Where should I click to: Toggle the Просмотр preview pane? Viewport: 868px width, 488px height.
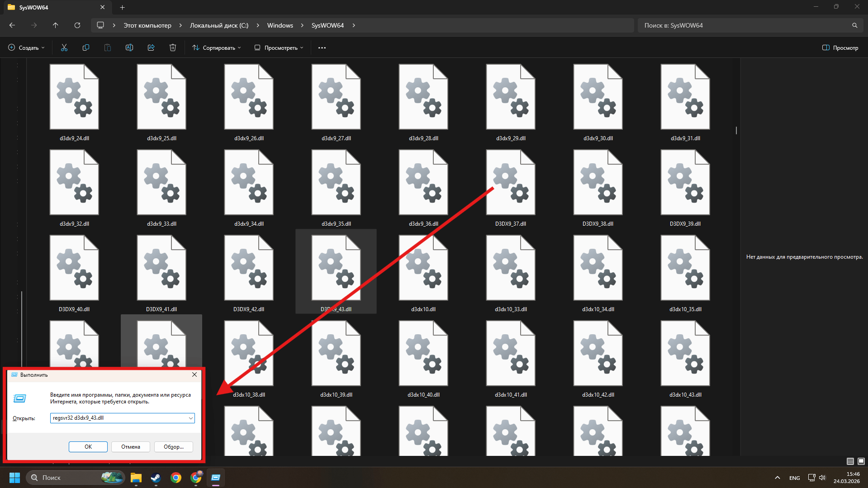click(840, 47)
